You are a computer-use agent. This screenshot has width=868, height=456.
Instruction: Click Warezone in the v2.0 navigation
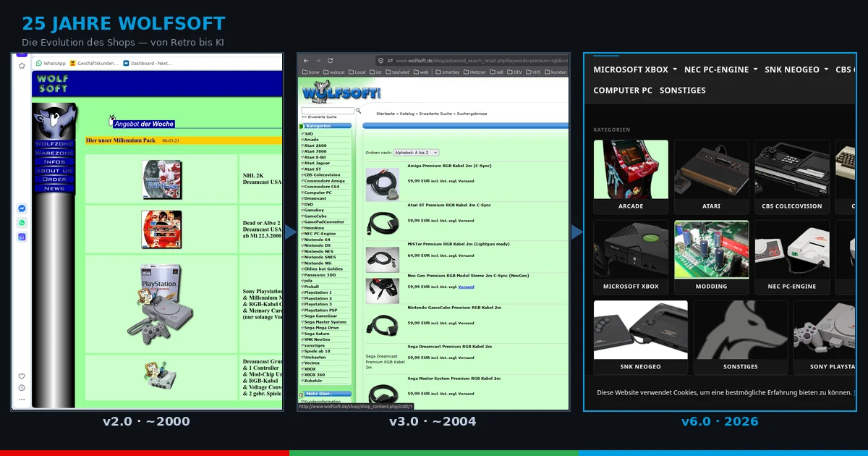coord(54,153)
